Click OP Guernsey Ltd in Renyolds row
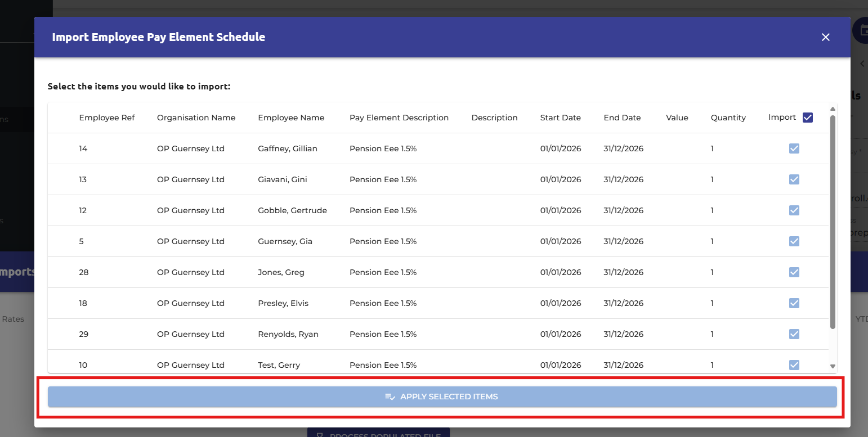Image resolution: width=868 pixels, height=437 pixels. coord(191,334)
